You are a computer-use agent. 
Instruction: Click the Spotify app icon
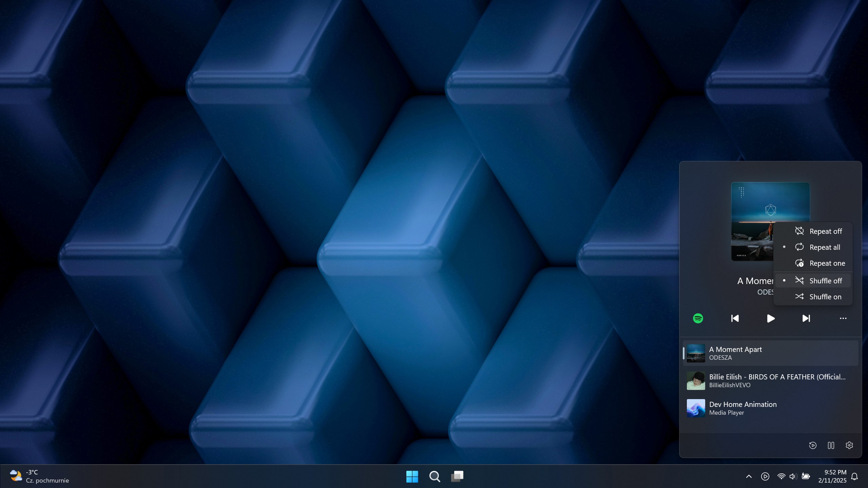coord(698,318)
